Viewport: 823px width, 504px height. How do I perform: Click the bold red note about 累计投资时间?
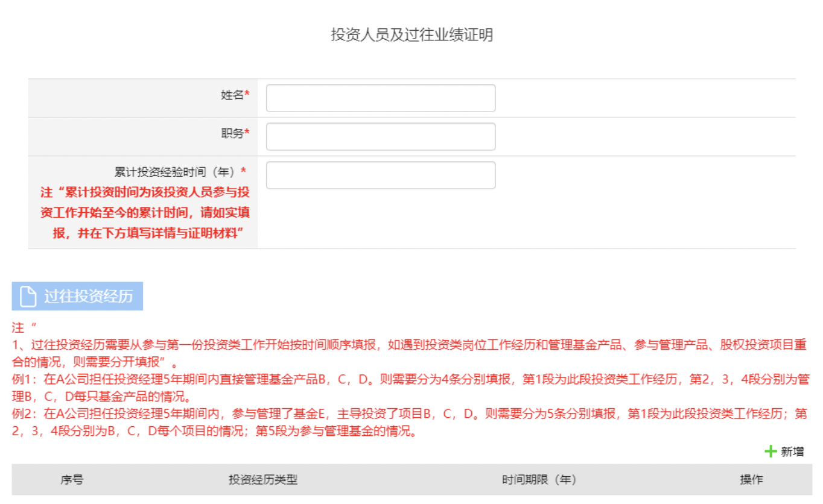145,213
